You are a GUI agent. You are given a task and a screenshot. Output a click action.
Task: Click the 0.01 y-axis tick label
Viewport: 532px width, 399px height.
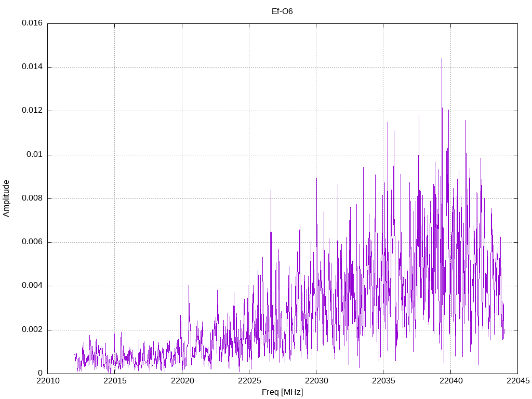35,155
